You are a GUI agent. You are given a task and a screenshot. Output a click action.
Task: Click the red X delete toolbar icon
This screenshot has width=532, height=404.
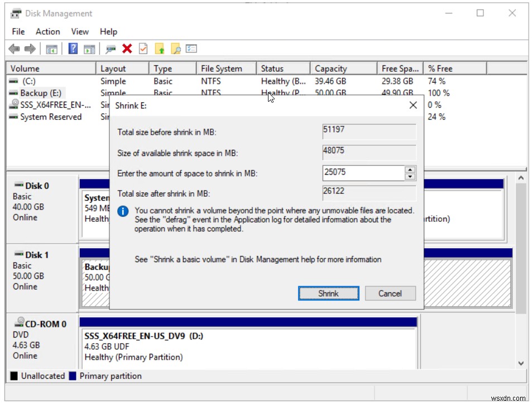(x=127, y=49)
